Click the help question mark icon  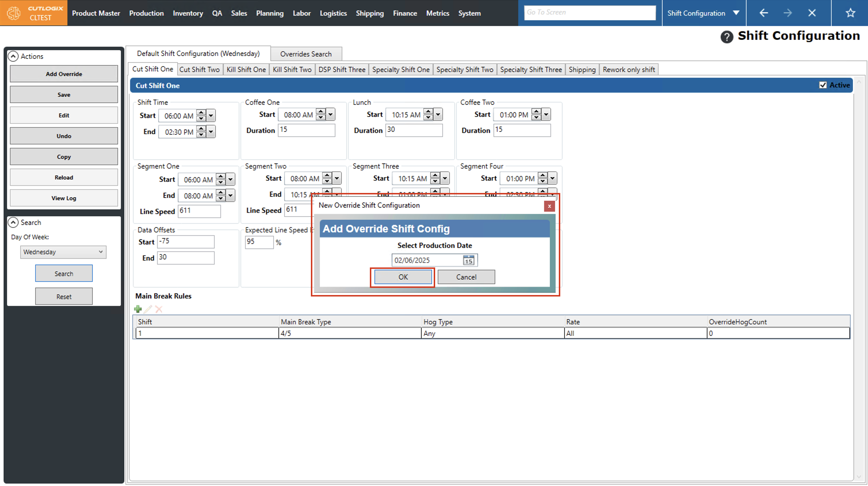(726, 37)
